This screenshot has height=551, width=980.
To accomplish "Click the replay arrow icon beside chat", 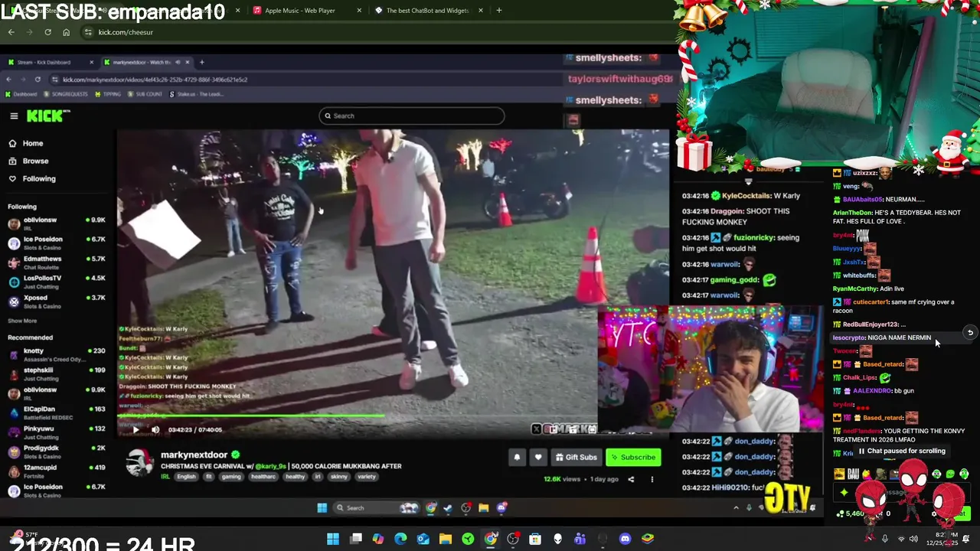I will pos(969,333).
